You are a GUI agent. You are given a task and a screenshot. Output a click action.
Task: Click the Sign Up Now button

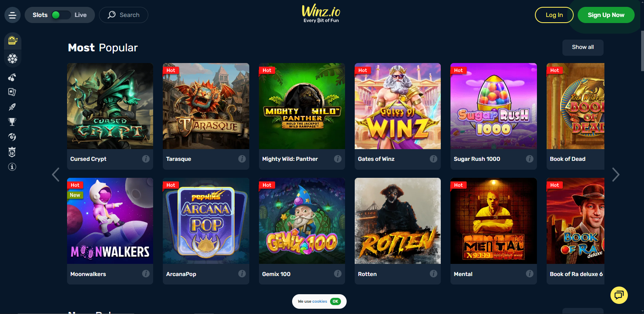point(606,15)
